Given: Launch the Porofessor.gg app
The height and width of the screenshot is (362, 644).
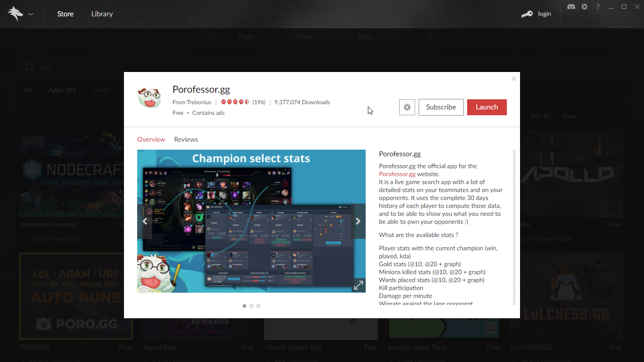Looking at the screenshot, I should point(487,107).
